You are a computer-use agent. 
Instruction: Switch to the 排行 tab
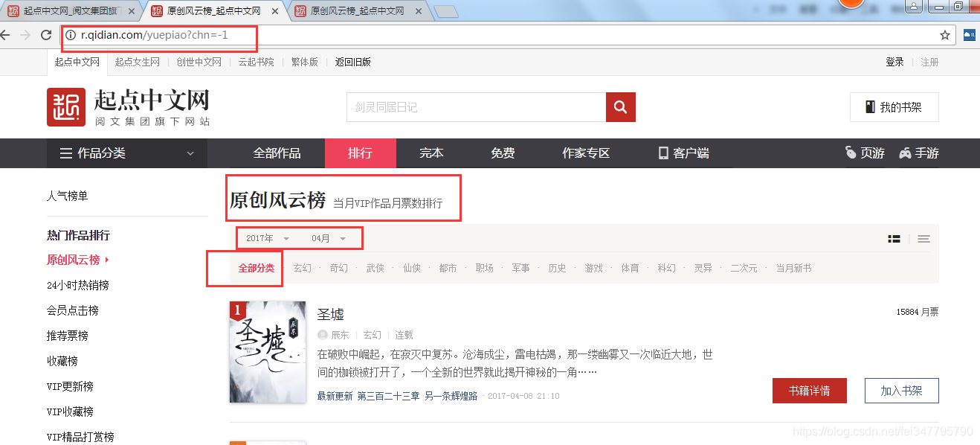click(x=361, y=153)
